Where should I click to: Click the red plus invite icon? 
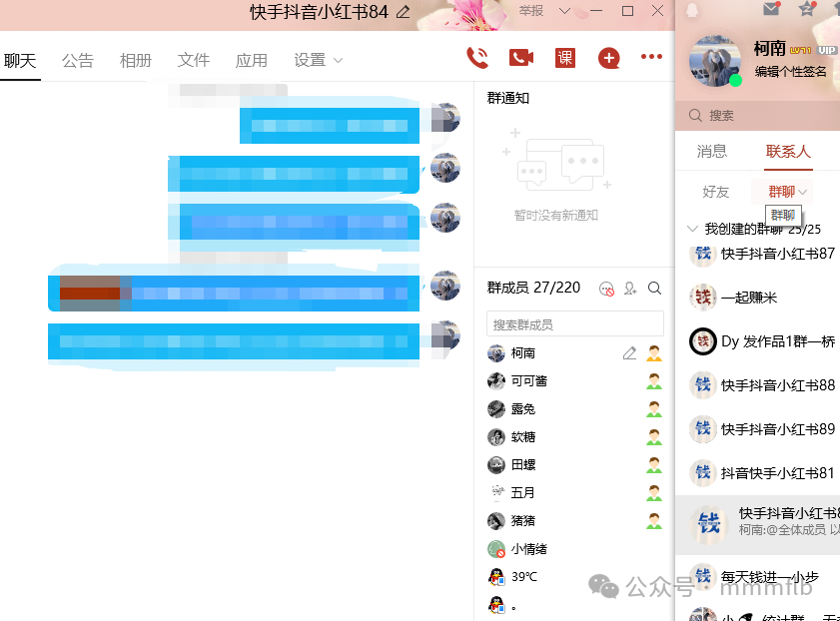(608, 58)
